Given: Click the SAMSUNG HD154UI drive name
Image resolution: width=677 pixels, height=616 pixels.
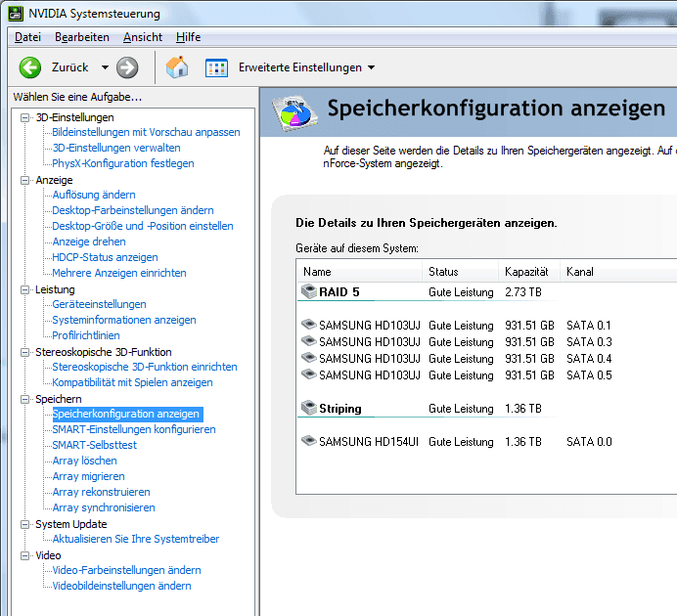Looking at the screenshot, I should pos(369,442).
